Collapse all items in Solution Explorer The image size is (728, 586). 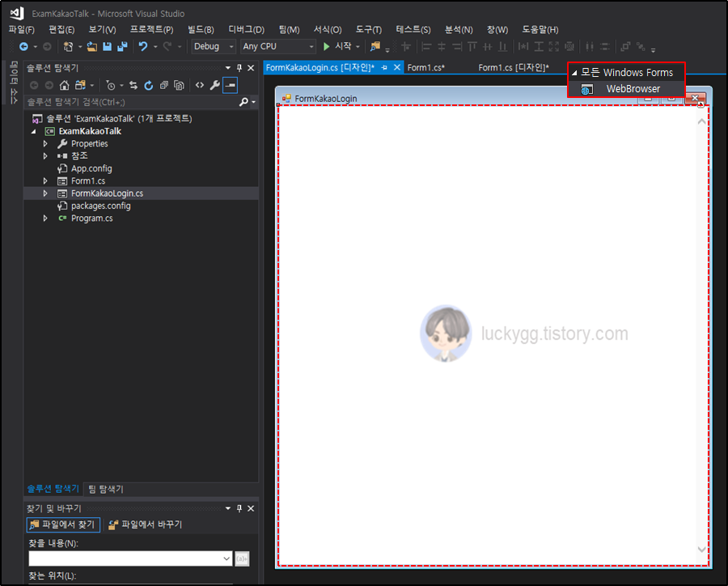(164, 85)
